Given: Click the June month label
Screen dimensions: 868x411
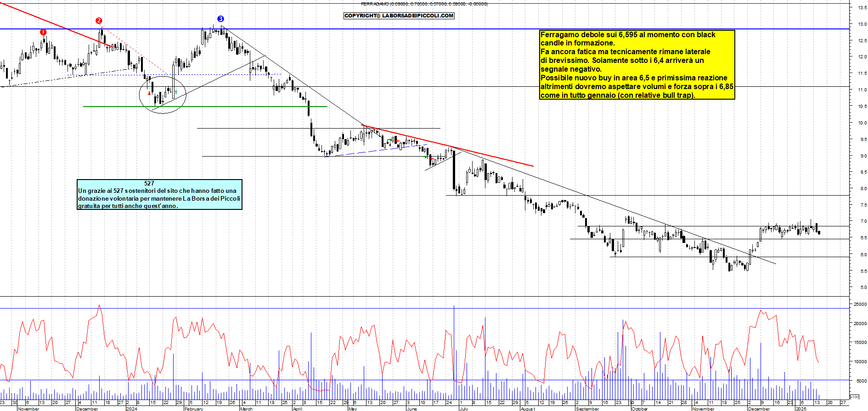Looking at the screenshot, I should [x=412, y=409].
